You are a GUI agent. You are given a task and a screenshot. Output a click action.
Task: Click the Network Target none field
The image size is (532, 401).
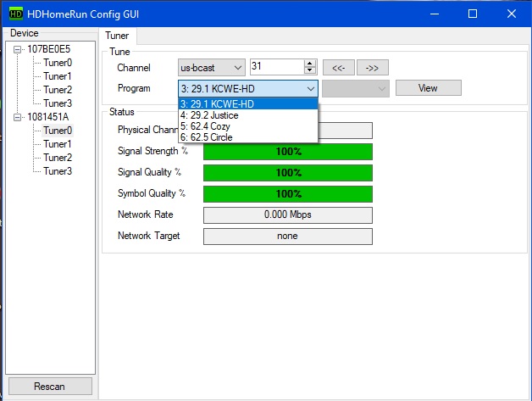(x=288, y=237)
